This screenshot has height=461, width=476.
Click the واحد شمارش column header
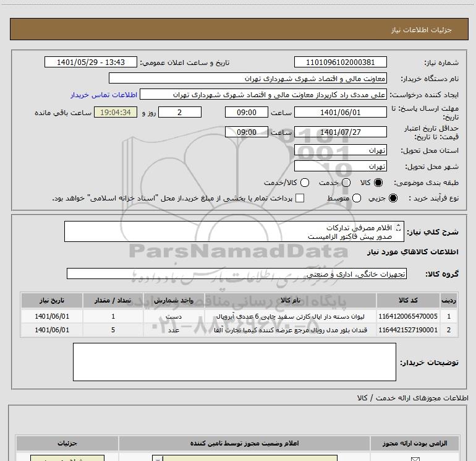[174, 300]
